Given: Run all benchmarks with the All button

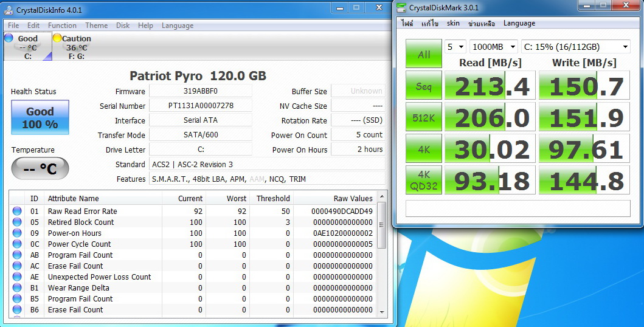Looking at the screenshot, I should [424, 53].
